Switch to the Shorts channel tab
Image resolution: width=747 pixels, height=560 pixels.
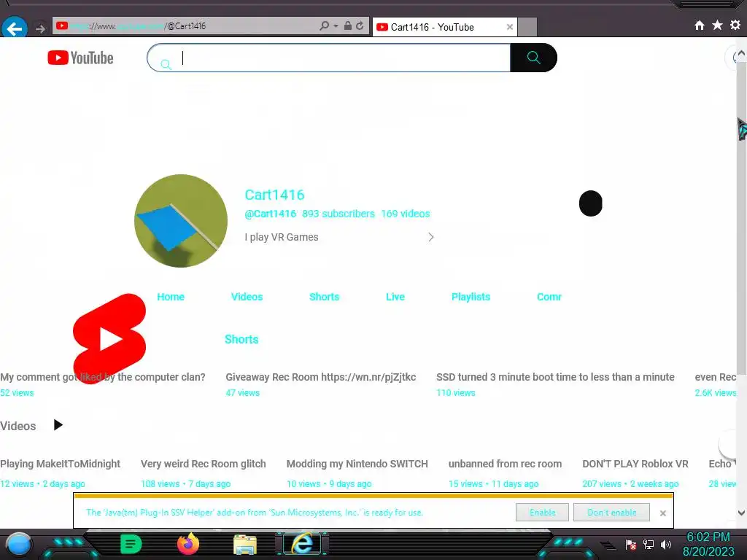tap(325, 297)
